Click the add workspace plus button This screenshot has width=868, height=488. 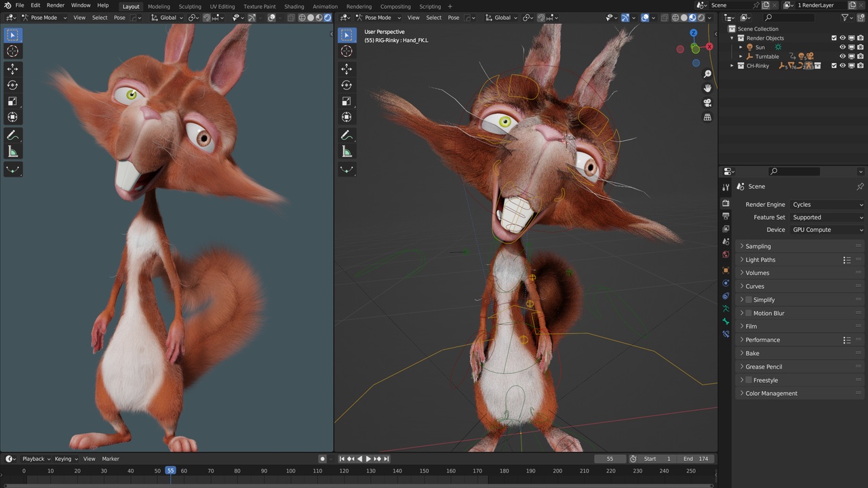tap(450, 7)
